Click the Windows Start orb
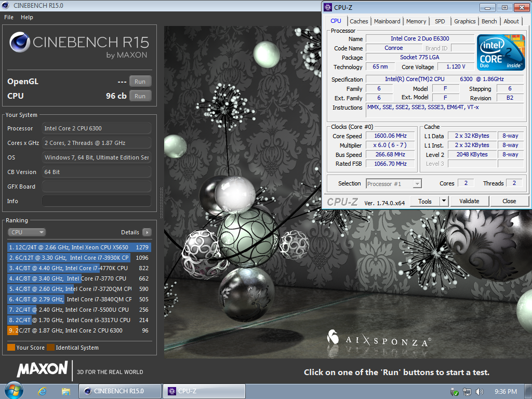 [x=14, y=391]
